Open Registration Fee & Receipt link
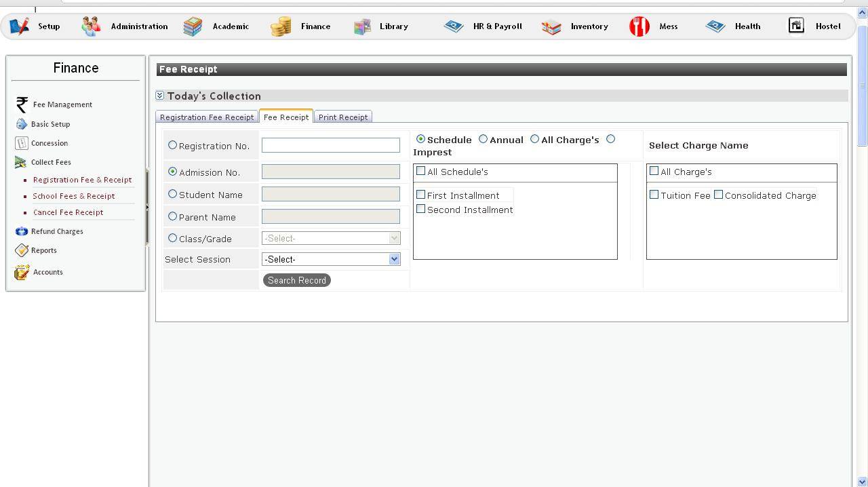 click(82, 180)
